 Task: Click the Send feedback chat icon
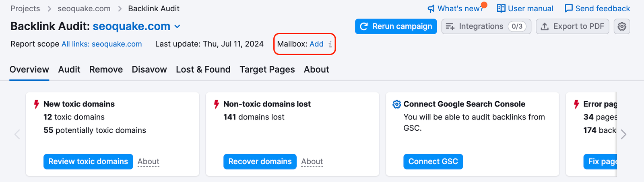[x=568, y=8]
